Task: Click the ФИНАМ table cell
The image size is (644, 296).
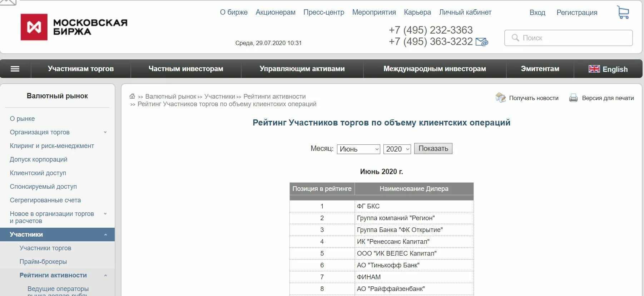Action: click(x=414, y=277)
